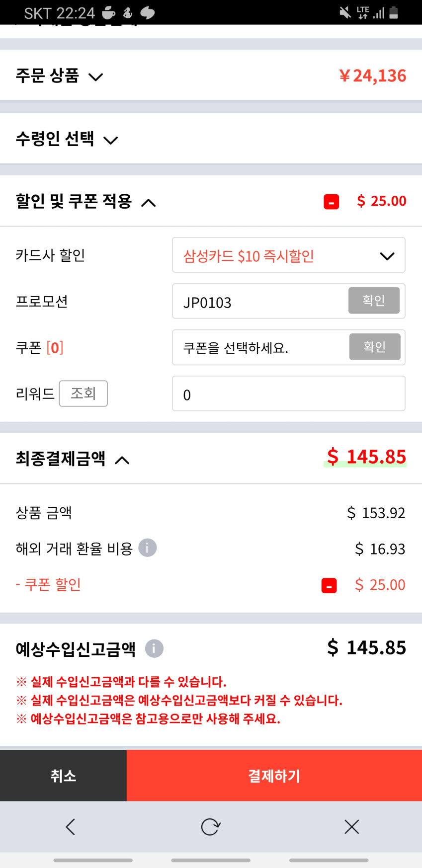
Task: Collapse the 최종결제금액 section
Action: (x=122, y=460)
